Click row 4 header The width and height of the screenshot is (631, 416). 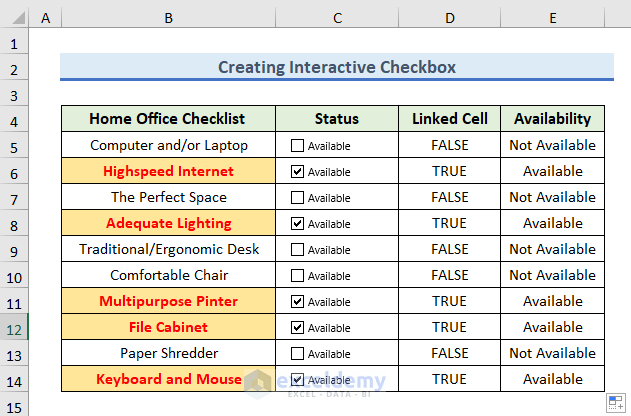click(15, 119)
